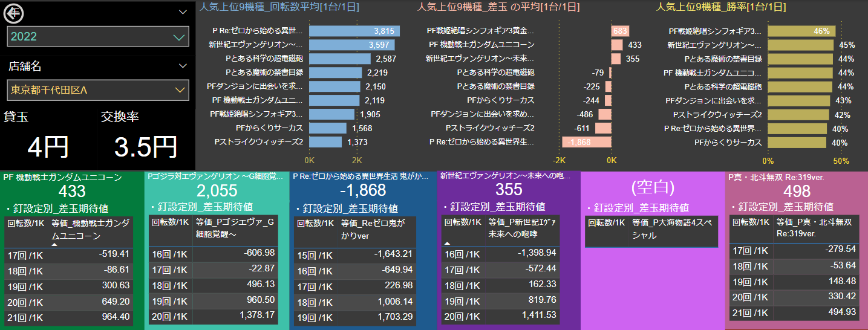Click the (空白) card value

[651, 187]
